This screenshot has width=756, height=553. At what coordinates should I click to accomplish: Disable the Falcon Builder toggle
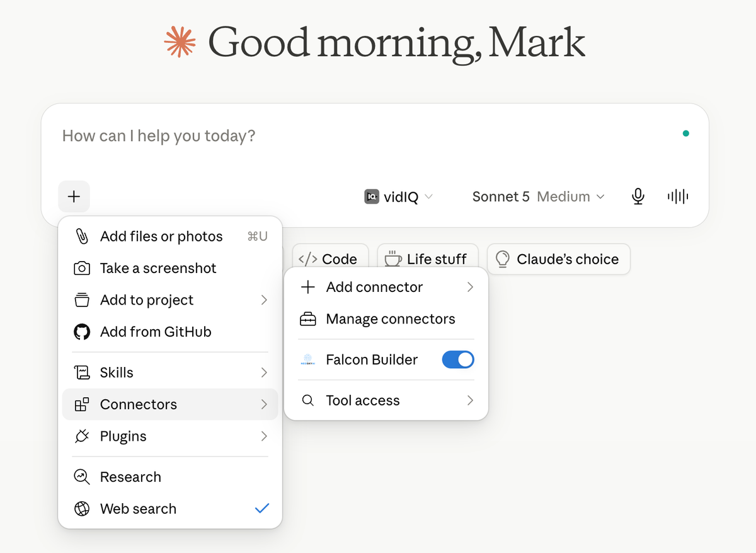458,360
